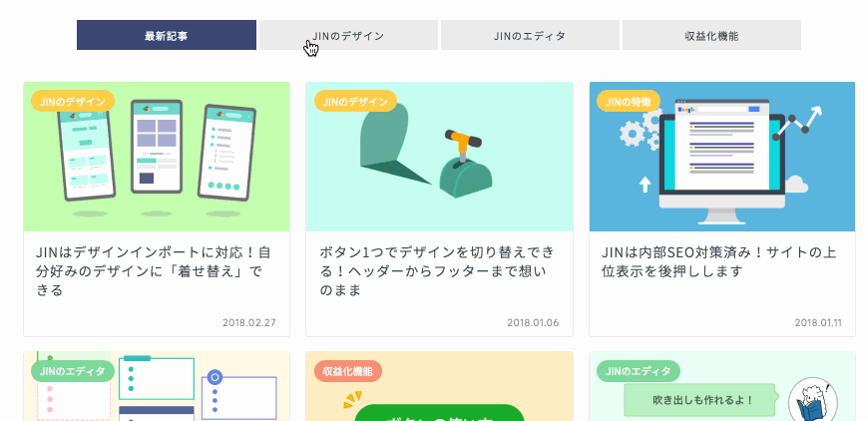Open the JINのエディタ tab

click(x=530, y=35)
